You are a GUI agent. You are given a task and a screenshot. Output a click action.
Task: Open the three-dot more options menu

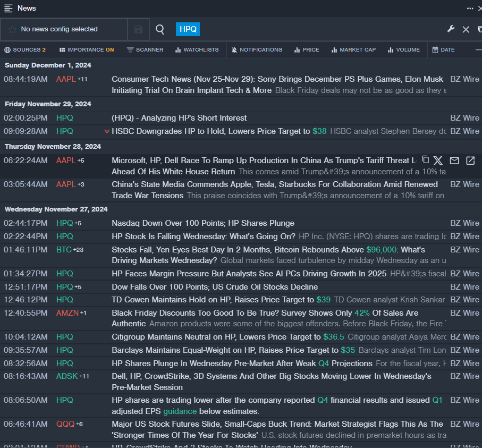click(x=470, y=9)
